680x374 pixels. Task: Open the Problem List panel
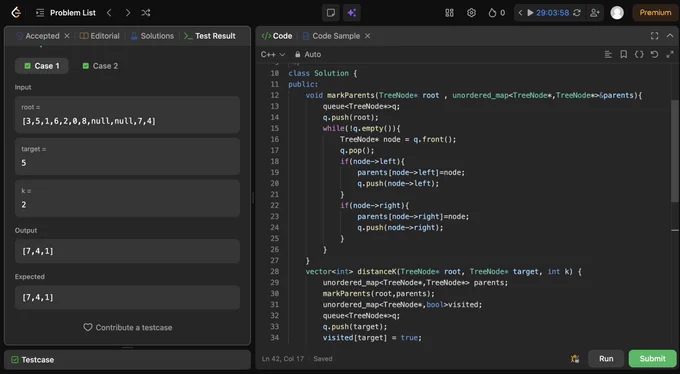(x=65, y=13)
